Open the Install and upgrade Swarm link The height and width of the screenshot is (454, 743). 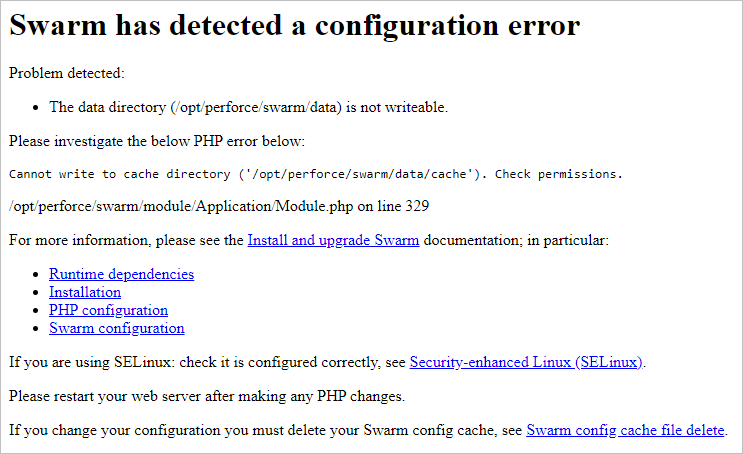(333, 240)
